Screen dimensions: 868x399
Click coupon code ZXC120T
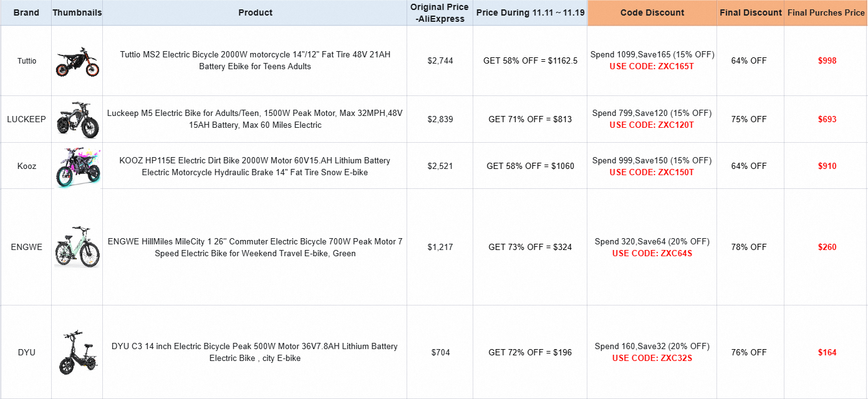(x=652, y=125)
